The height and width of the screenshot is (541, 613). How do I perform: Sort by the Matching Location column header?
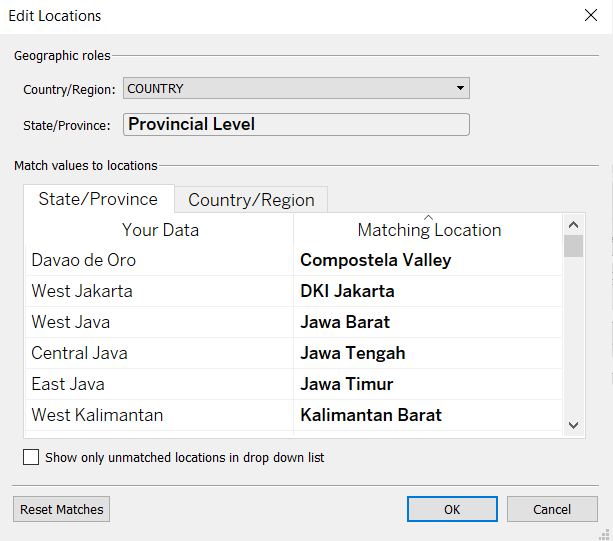click(429, 230)
